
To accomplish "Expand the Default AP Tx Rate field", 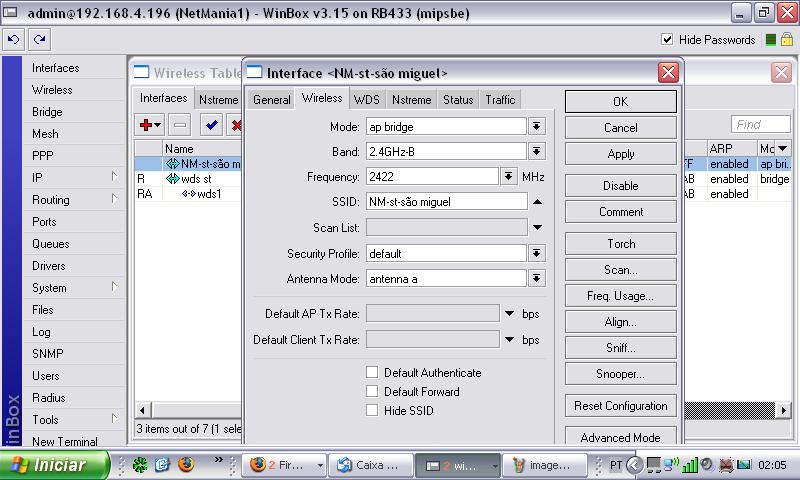I will coord(509,314).
